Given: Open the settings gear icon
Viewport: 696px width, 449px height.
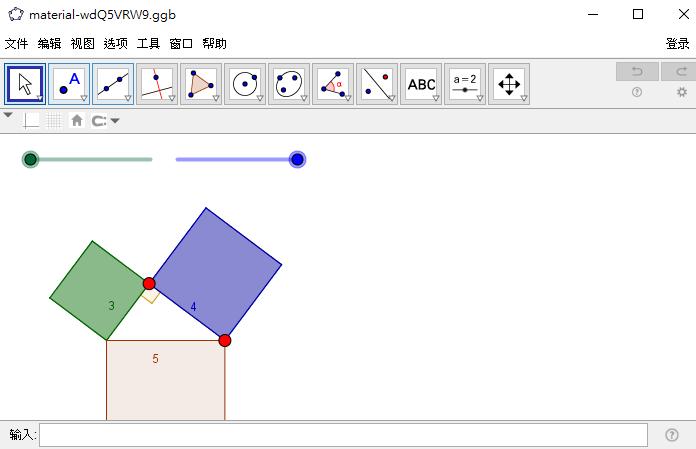Looking at the screenshot, I should point(682,92).
